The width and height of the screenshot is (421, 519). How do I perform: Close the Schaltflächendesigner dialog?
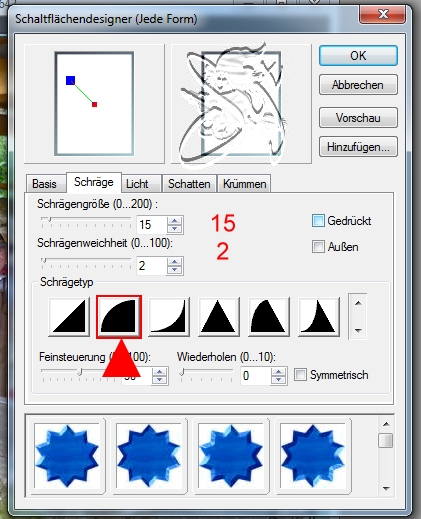383,14
